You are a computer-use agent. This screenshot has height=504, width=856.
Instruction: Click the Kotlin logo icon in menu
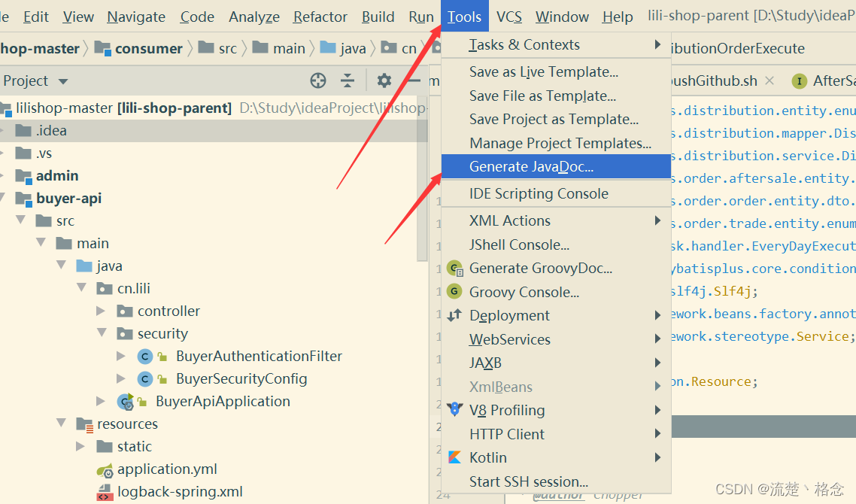pos(454,457)
